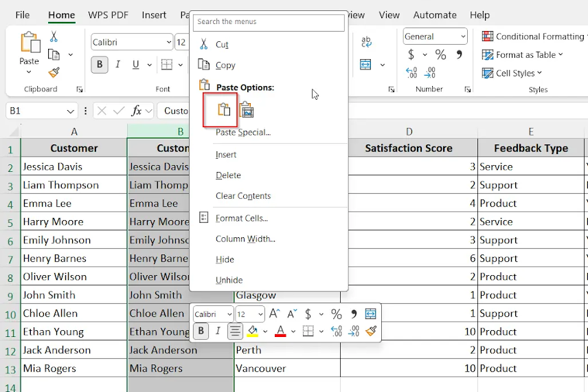The image size is (588, 392).
Task: Click Decrease Font Size in the mini toolbar
Action: pos(292,314)
